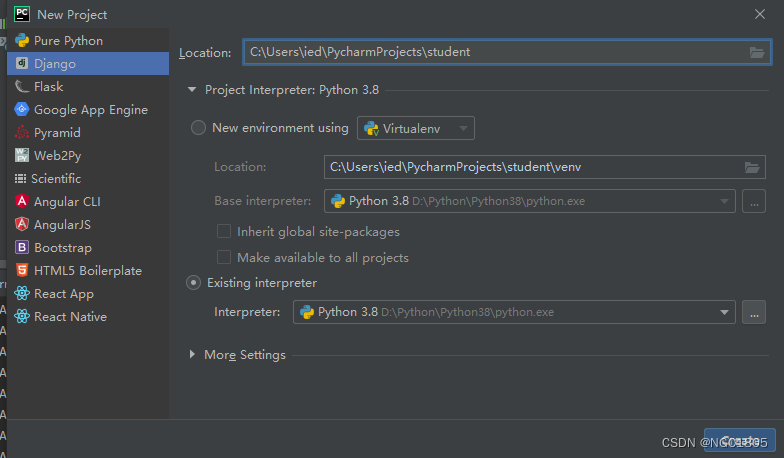Select Flask project type
784x458 pixels.
click(x=88, y=86)
